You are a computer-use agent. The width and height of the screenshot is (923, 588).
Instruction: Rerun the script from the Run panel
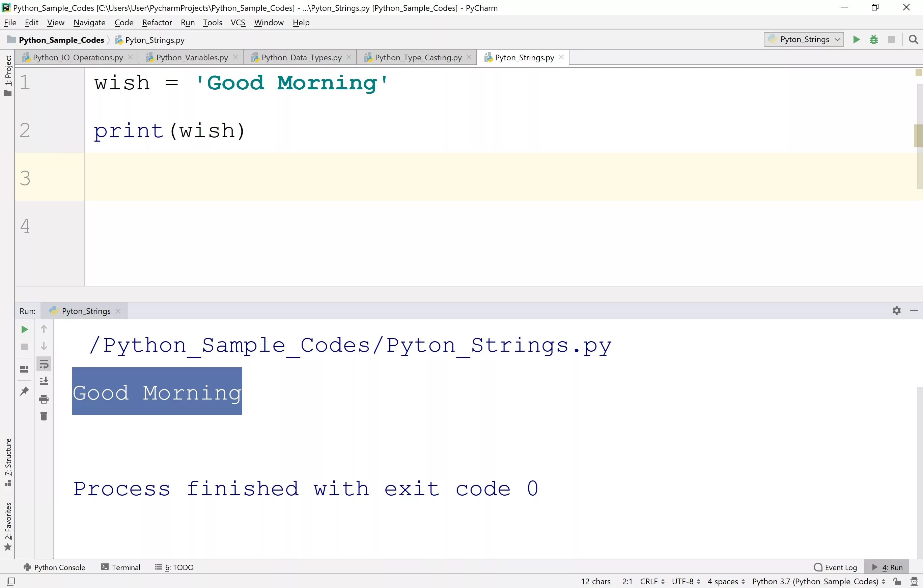pyautogui.click(x=24, y=329)
